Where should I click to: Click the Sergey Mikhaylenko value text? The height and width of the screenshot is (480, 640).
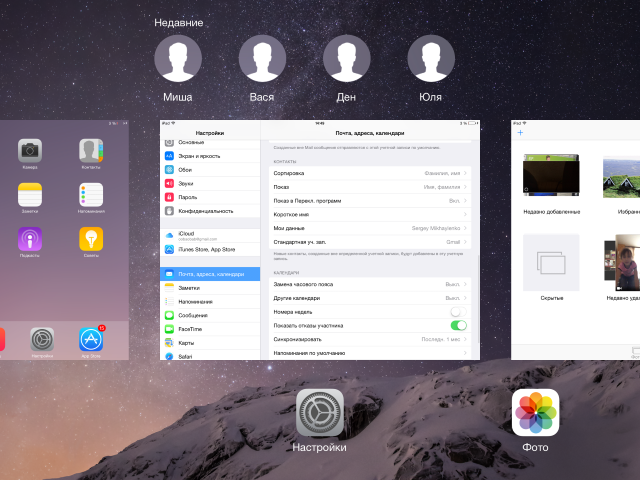pyautogui.click(x=436, y=228)
